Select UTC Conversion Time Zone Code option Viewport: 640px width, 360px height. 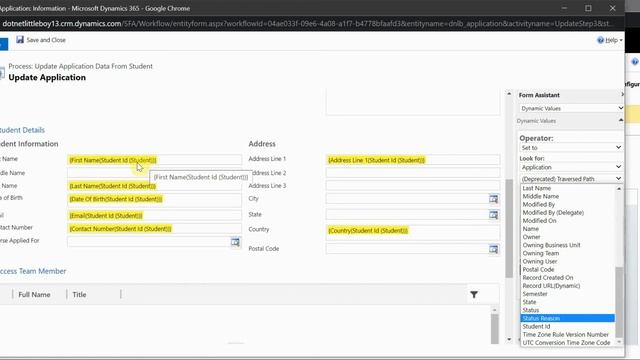tap(567, 343)
